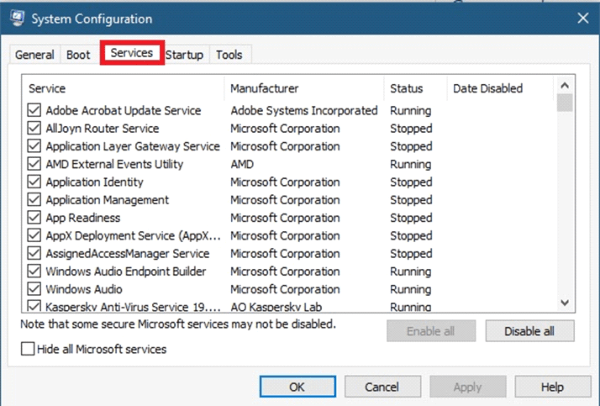
Task: Click the Disable all button
Action: [x=530, y=331]
